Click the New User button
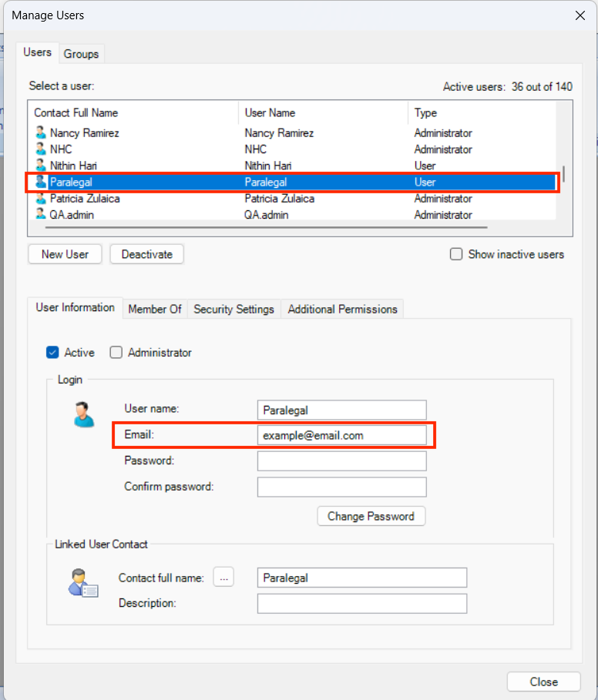 pos(65,254)
